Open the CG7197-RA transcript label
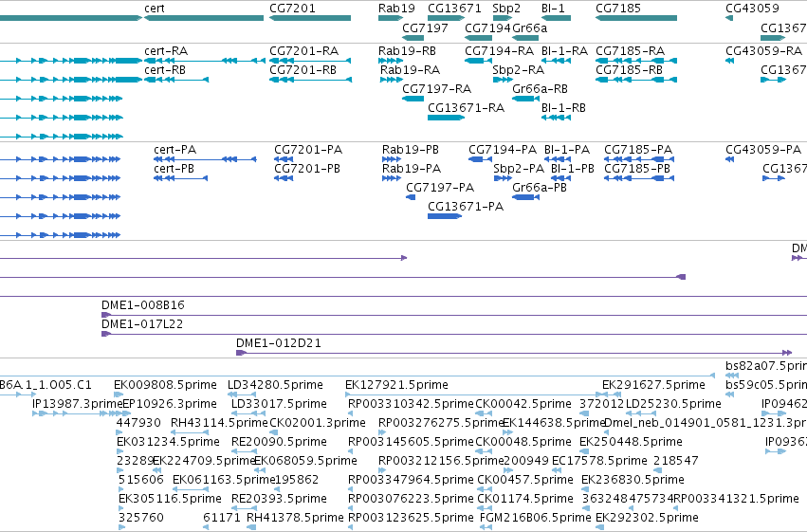The height and width of the screenshot is (532, 807). [436, 88]
